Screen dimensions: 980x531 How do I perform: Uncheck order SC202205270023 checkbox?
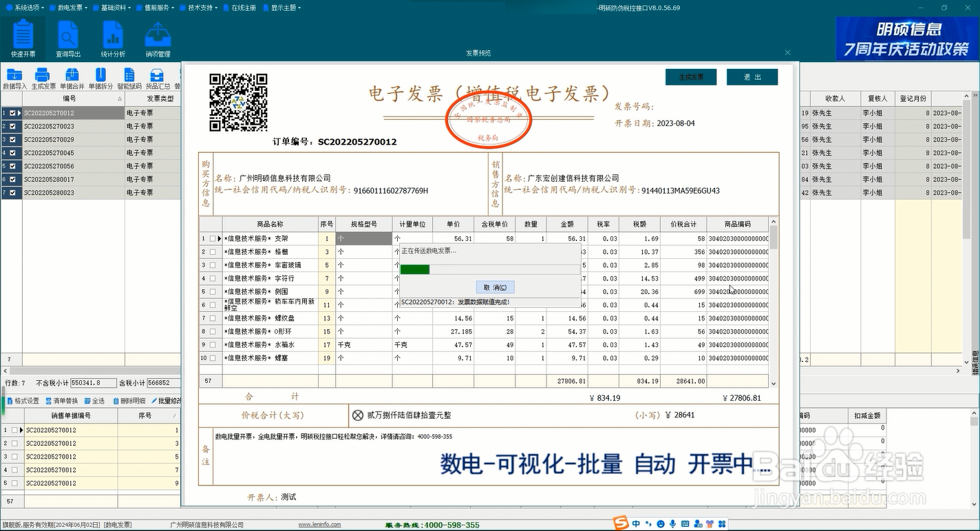click(x=13, y=126)
